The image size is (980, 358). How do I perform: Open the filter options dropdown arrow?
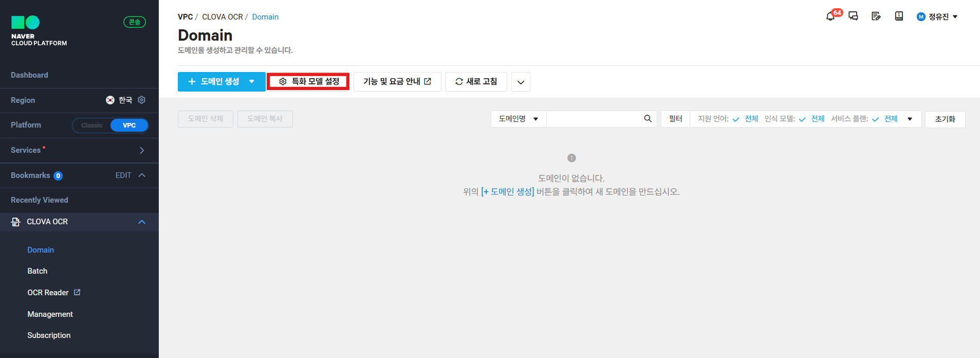coord(910,119)
